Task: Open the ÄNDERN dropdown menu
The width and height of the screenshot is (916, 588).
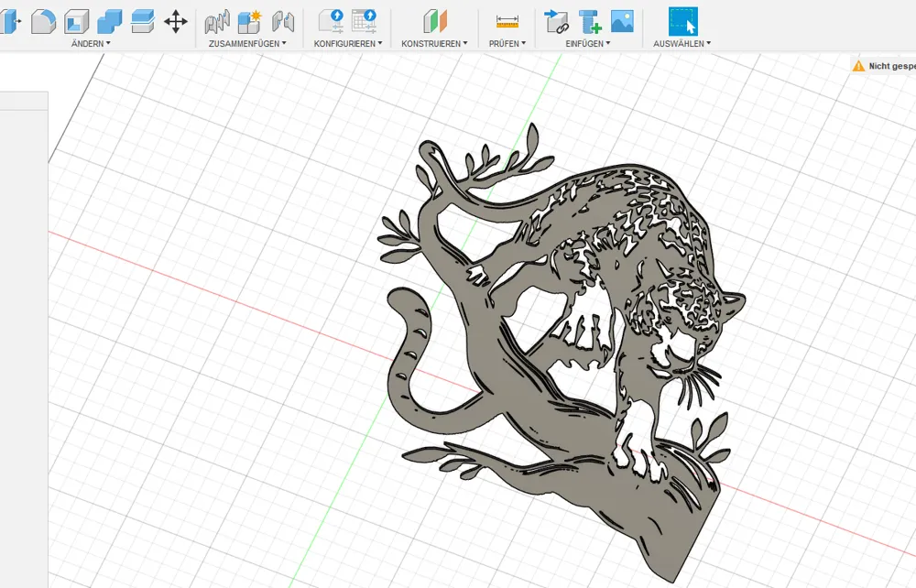Action: 91,43
